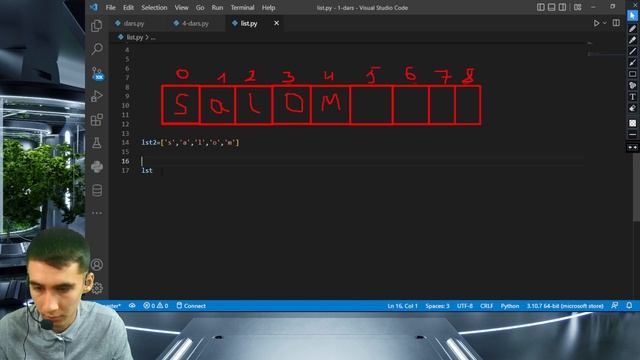Select Python interpreter 3.10.7 64-bit

[x=565, y=306]
